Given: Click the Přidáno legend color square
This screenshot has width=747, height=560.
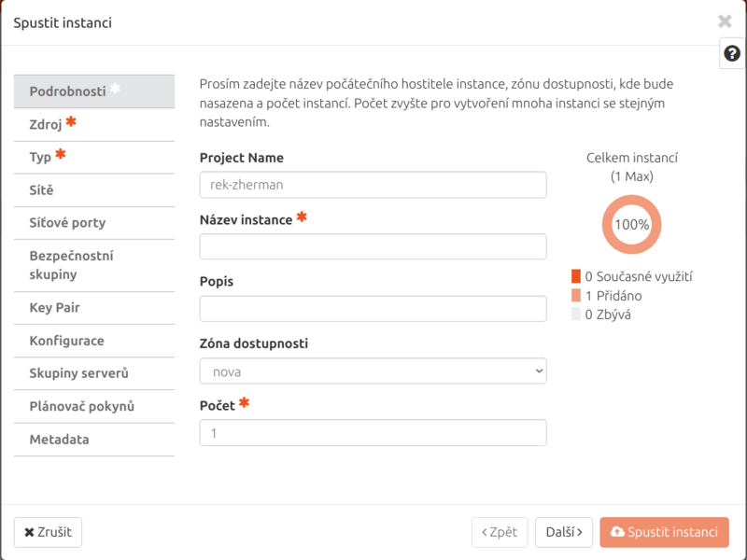Looking at the screenshot, I should point(576,296).
